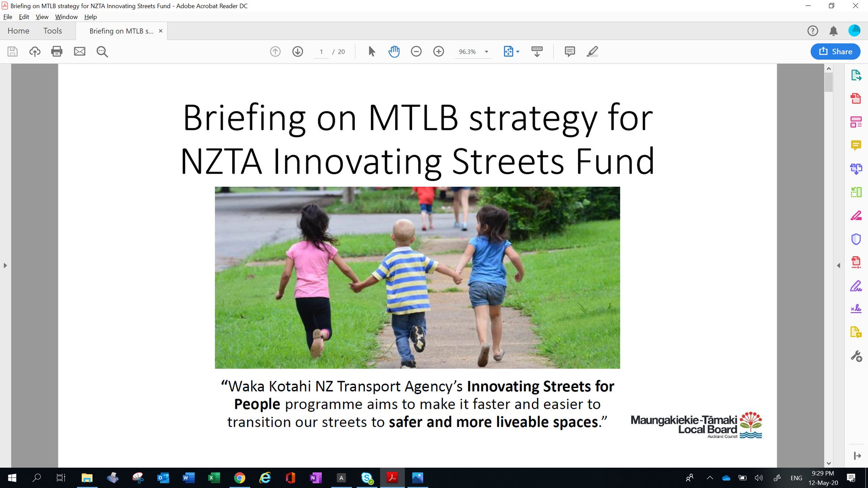This screenshot has height=488, width=868.
Task: Open Word from taskbar
Action: [189, 478]
